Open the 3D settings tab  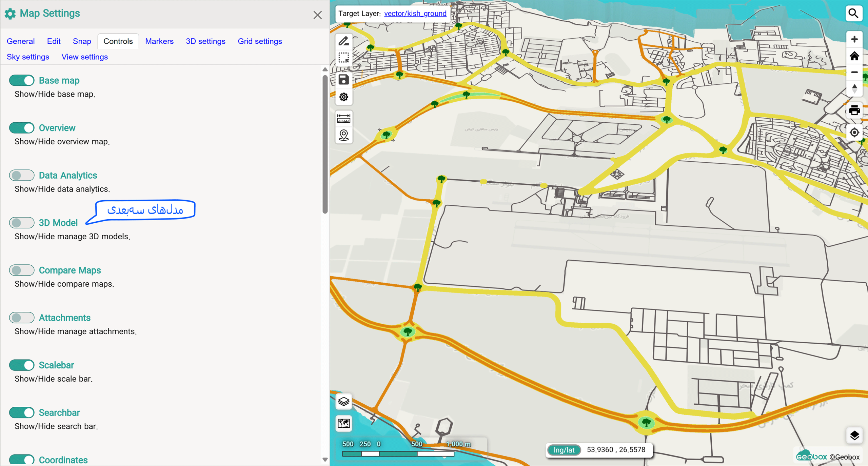205,41
